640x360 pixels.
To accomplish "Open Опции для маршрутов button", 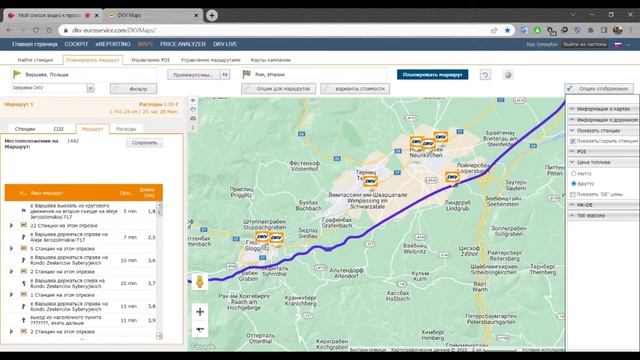I will [278, 89].
